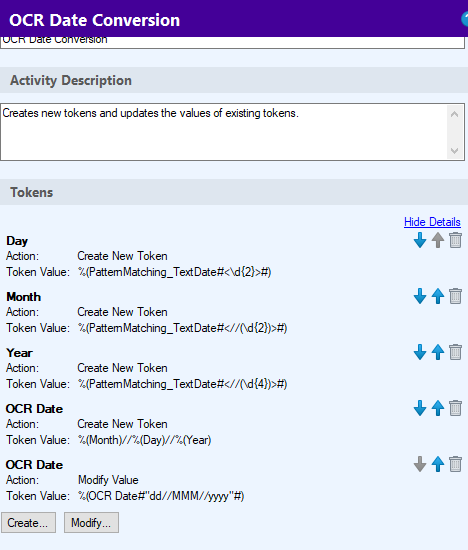Delete the Modify Value OCR Date token

pyautogui.click(x=455, y=464)
